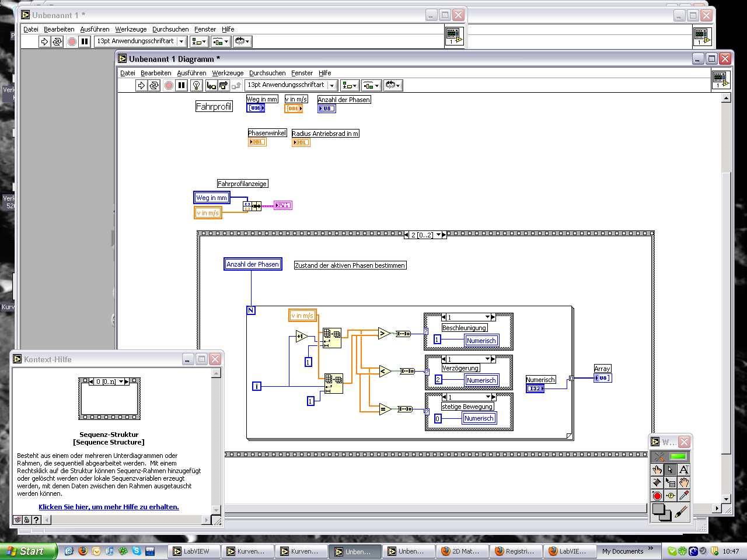Screen dimensions: 747x560
Task: Open the Fenster menu in Diagramm window
Action: point(302,73)
